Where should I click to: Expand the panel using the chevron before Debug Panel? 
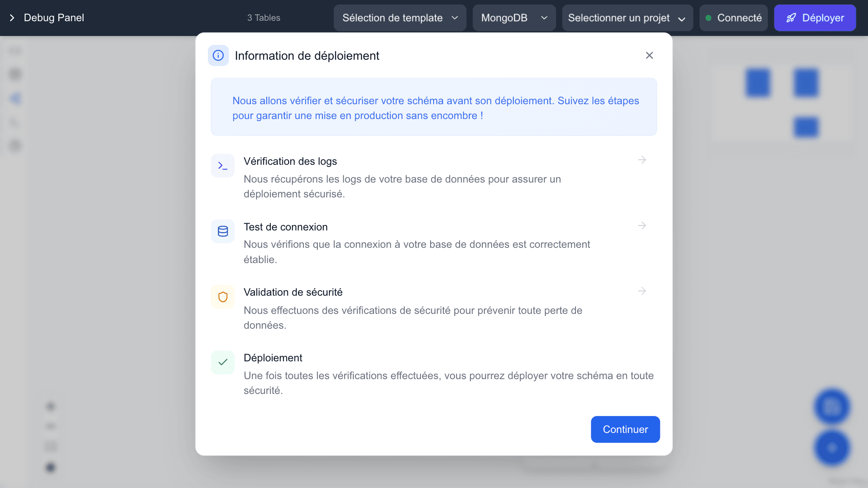(x=12, y=18)
